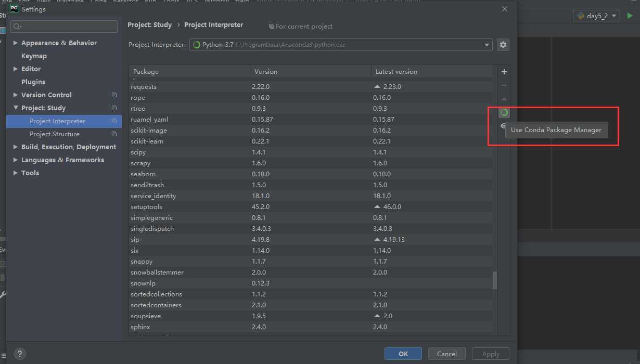Select the singledispatch package row
The height and width of the screenshot is (364, 640).
pyautogui.click(x=311, y=229)
